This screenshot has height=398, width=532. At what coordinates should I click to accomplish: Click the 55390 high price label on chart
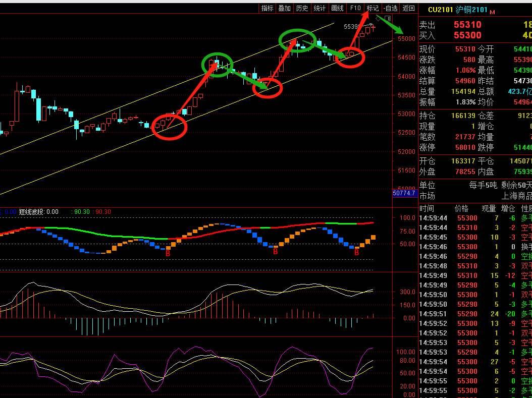[x=352, y=26]
